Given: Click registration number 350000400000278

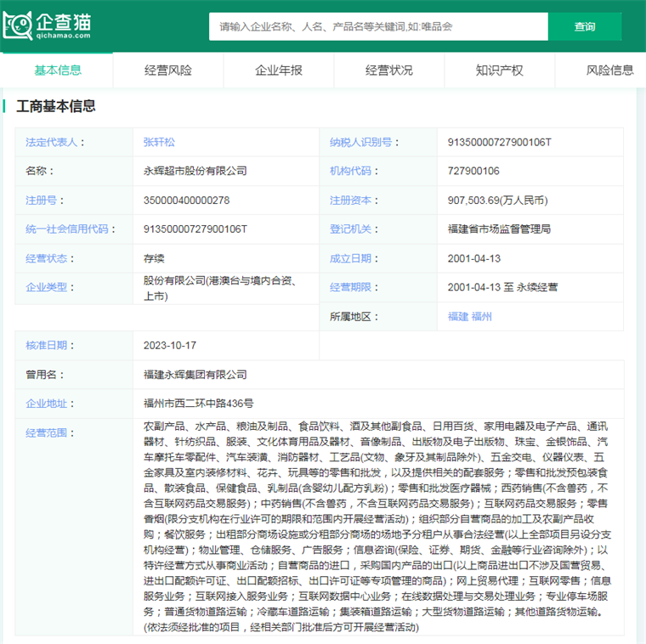Looking at the screenshot, I should tap(186, 201).
